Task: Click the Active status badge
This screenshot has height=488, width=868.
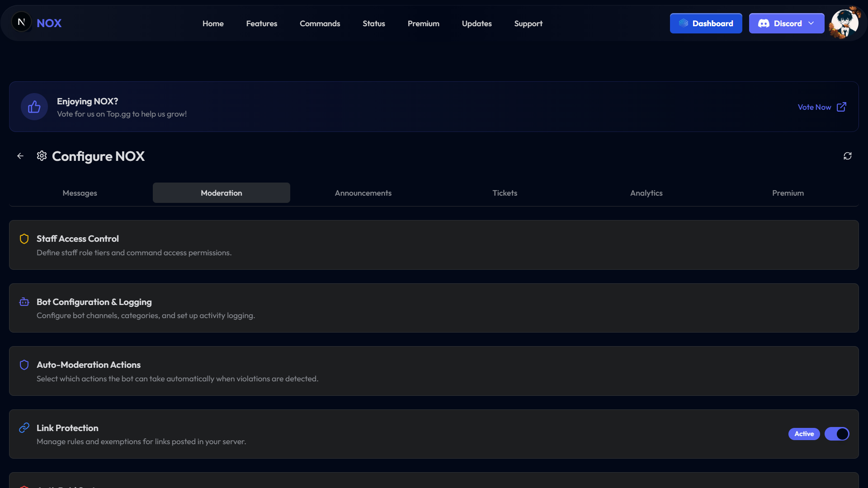Action: (x=804, y=434)
